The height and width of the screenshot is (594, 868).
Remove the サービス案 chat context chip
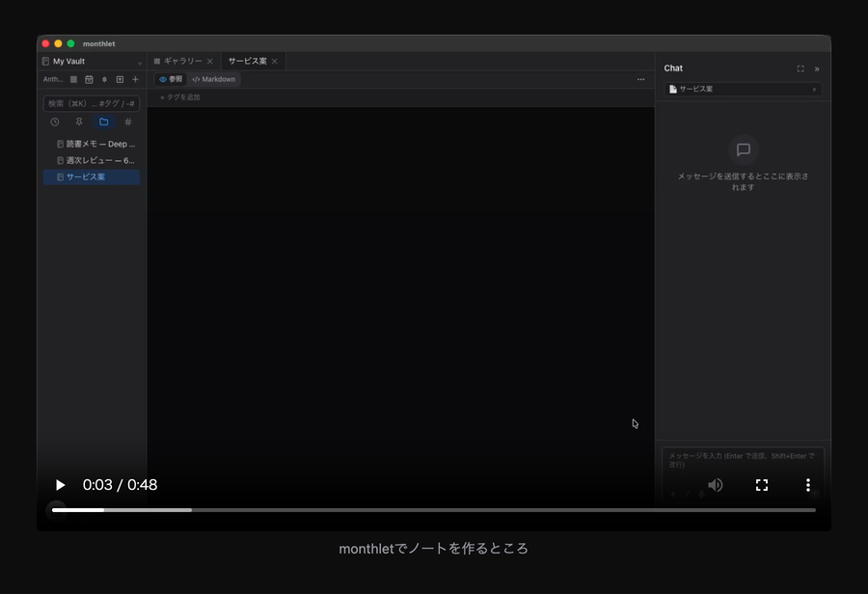pos(814,89)
